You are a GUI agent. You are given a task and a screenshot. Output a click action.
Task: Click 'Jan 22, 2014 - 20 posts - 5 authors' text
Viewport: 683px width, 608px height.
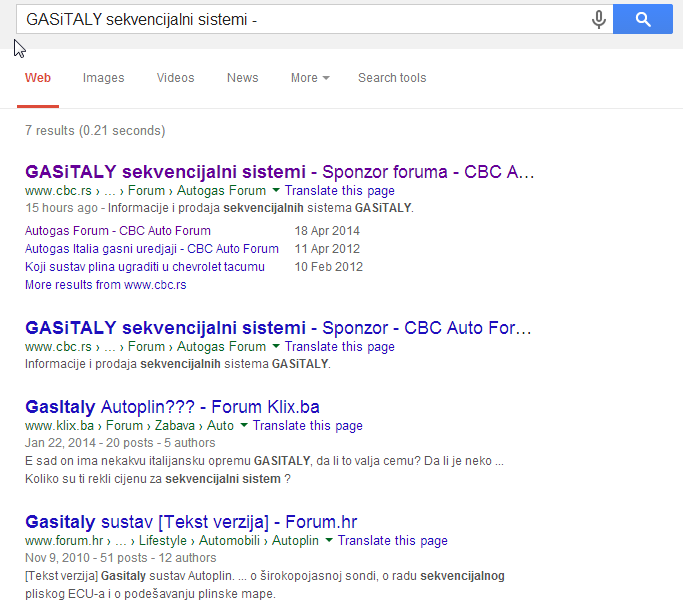click(x=120, y=443)
